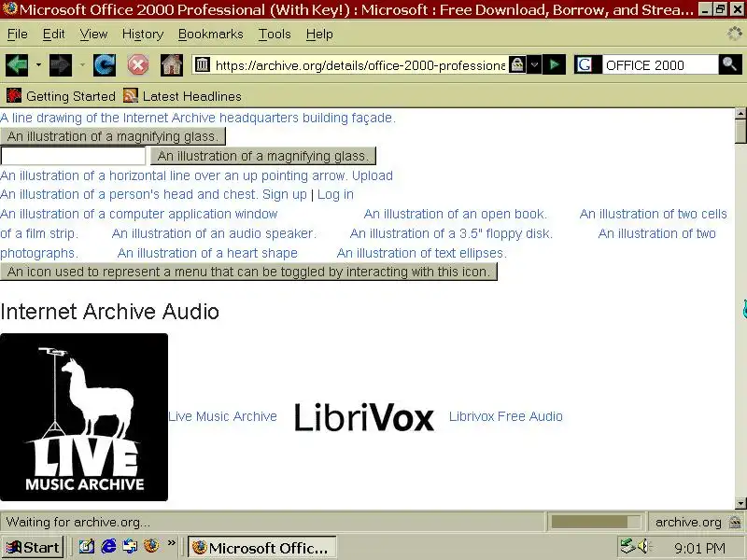Click the archive.org site favicon in address bar
Viewport: 747px width, 560px height.
point(203,64)
